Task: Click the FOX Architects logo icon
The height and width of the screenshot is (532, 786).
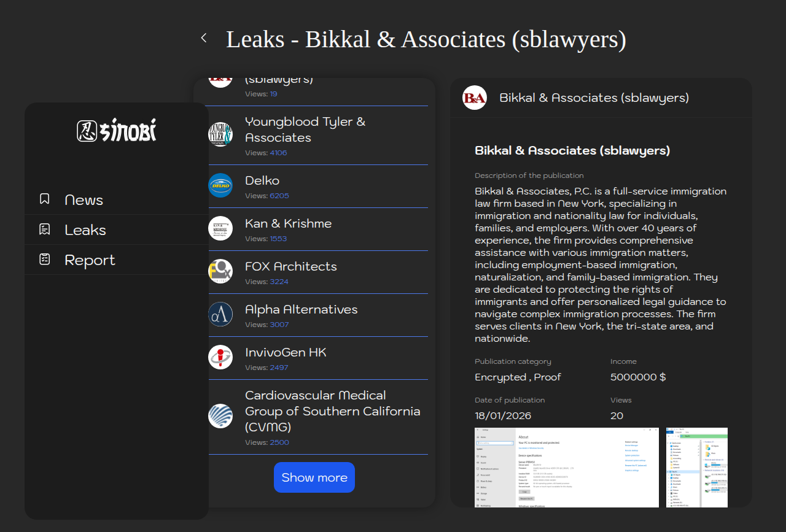Action: pyautogui.click(x=220, y=271)
